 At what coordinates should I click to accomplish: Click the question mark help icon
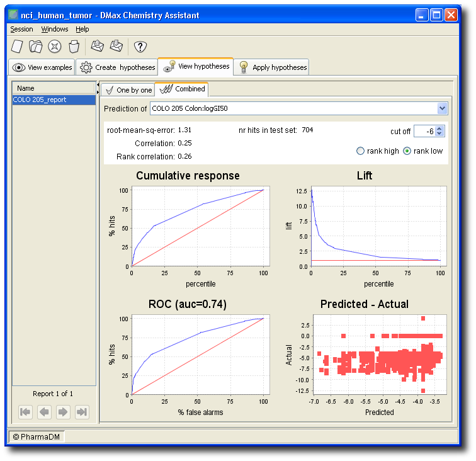pos(140,46)
